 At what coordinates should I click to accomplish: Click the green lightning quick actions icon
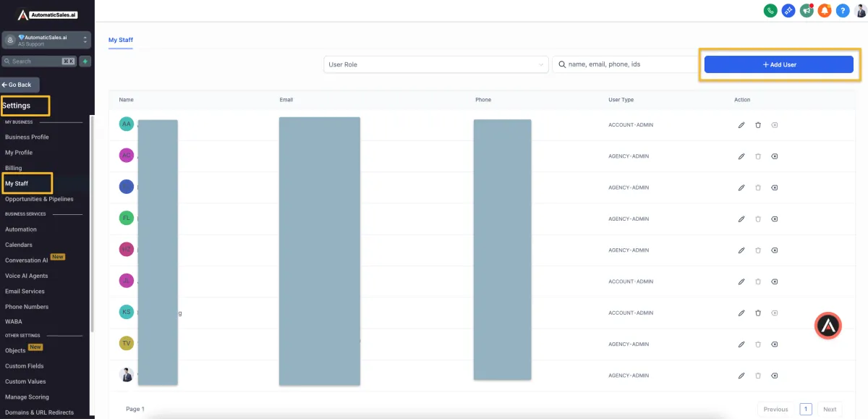[85, 62]
